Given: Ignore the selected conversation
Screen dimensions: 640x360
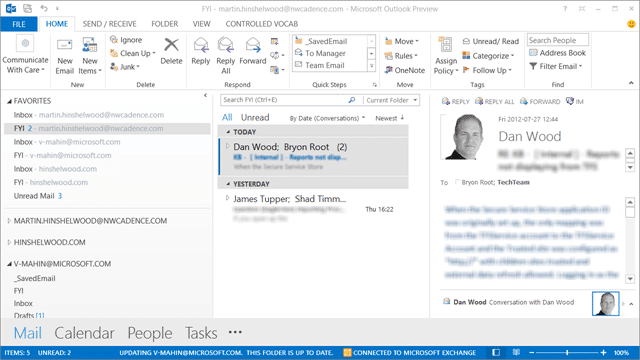Looking at the screenshot, I should (126, 40).
